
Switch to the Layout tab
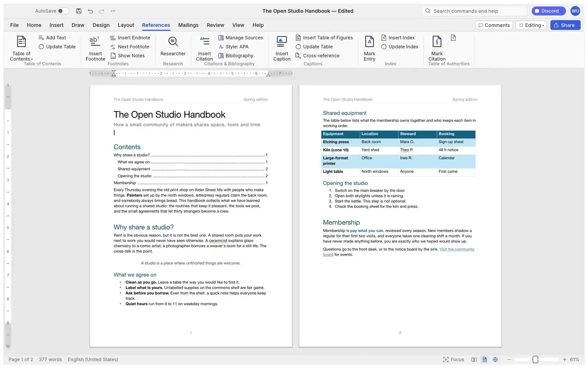[x=126, y=25]
